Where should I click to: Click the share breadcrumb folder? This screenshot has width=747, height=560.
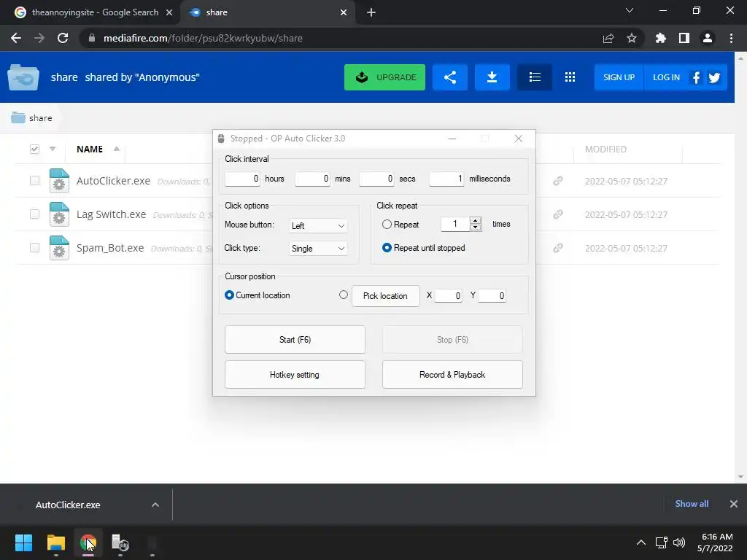point(31,117)
